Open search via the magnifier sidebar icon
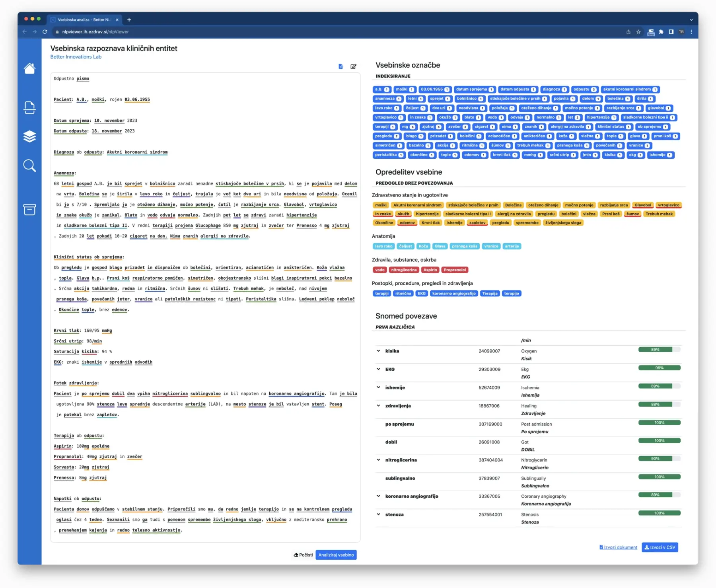716x588 pixels. click(29, 165)
